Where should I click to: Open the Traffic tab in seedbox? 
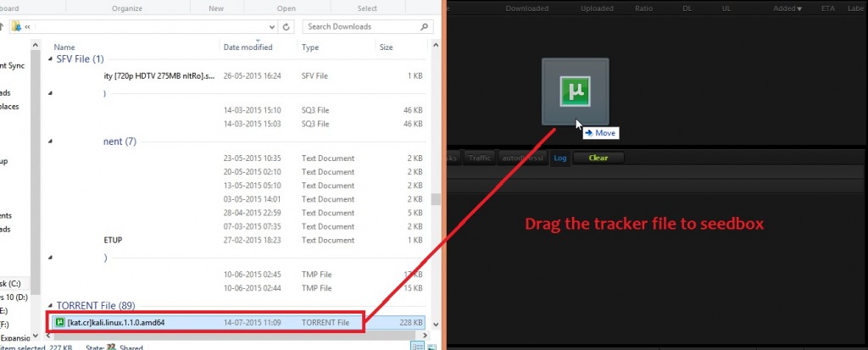tap(480, 158)
